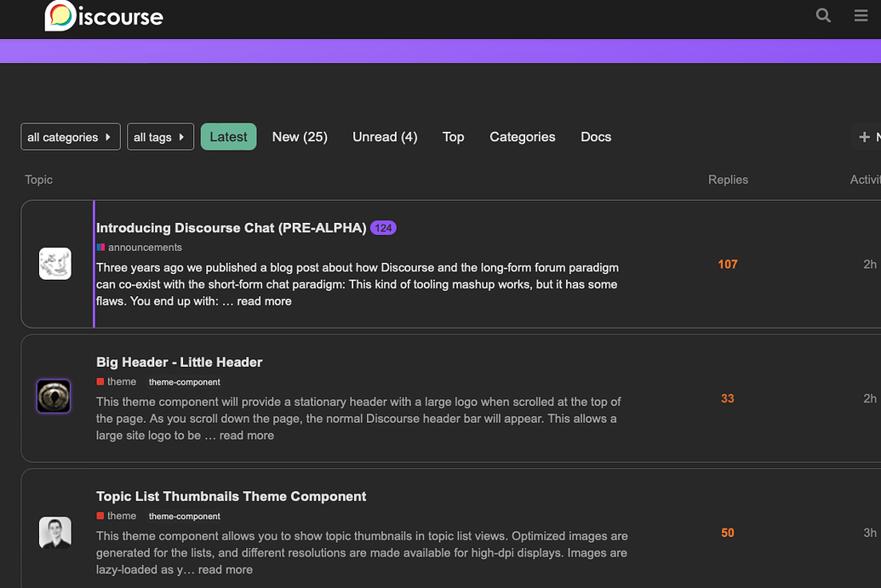Switch to the Unread (4) tab

[x=385, y=137]
